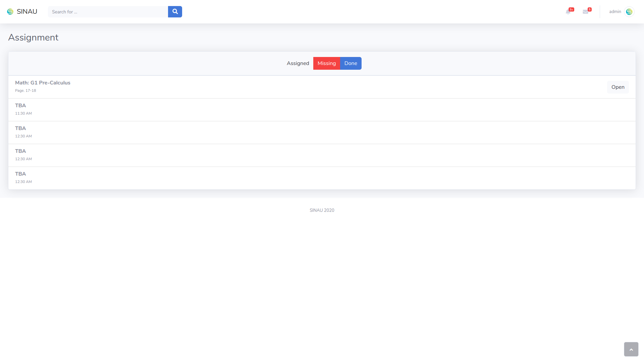The image size is (644, 362).
Task: Click scroll-to-top arrow button
Action: click(631, 349)
